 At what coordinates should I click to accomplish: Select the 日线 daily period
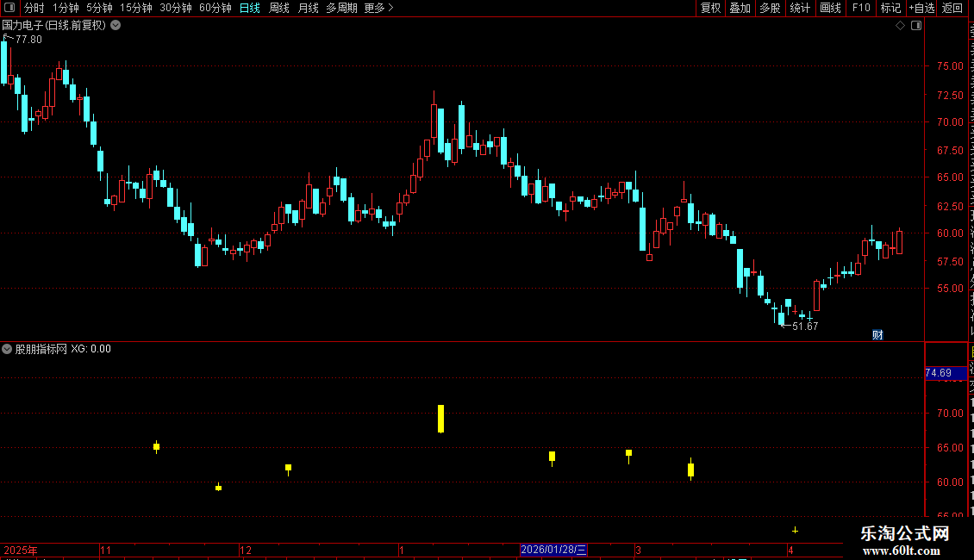pos(250,8)
